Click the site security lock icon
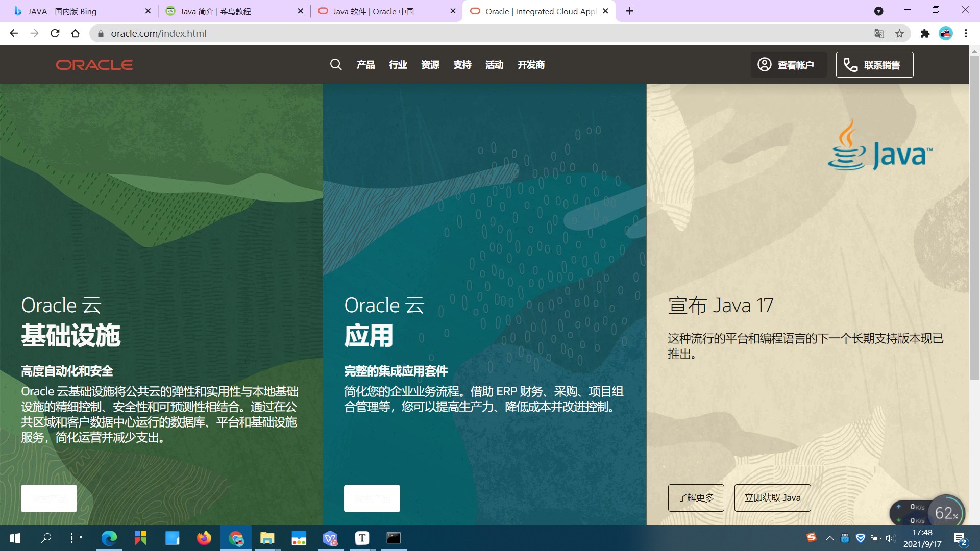 point(101,34)
